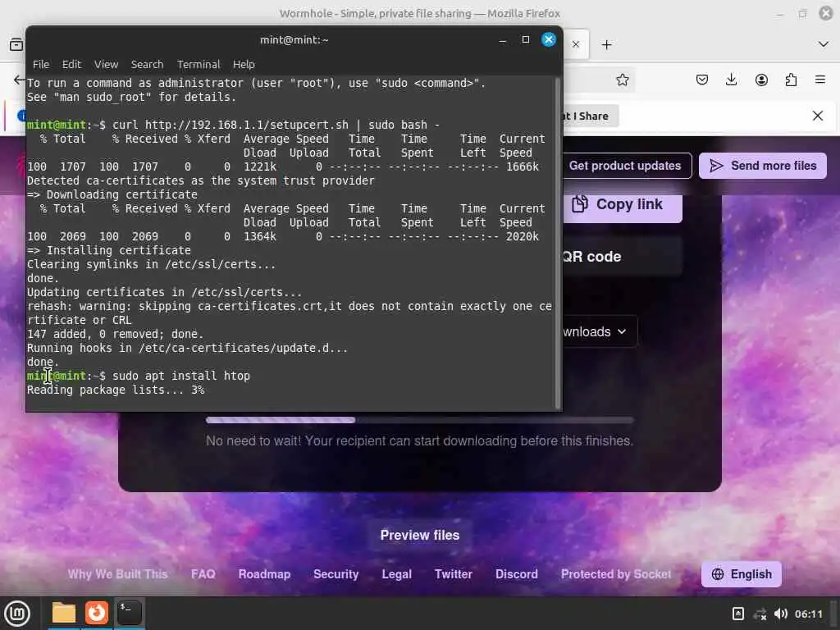The image size is (840, 630).
Task: Expand the downloads limit dropdown
Action: coord(600,331)
